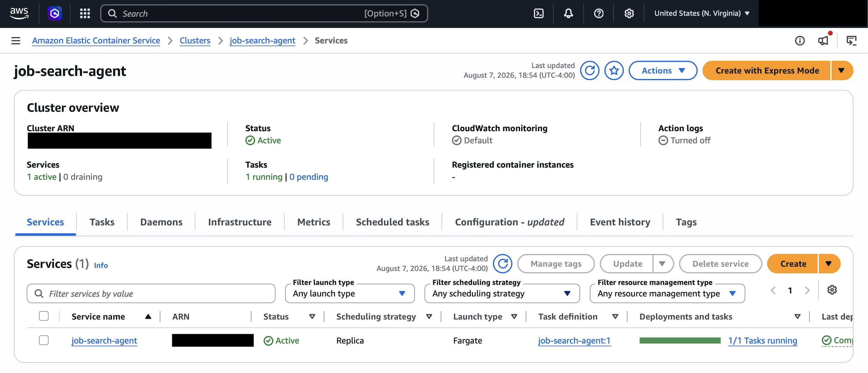The height and width of the screenshot is (373, 868).
Task: Open the console settings gear icon
Action: click(629, 13)
